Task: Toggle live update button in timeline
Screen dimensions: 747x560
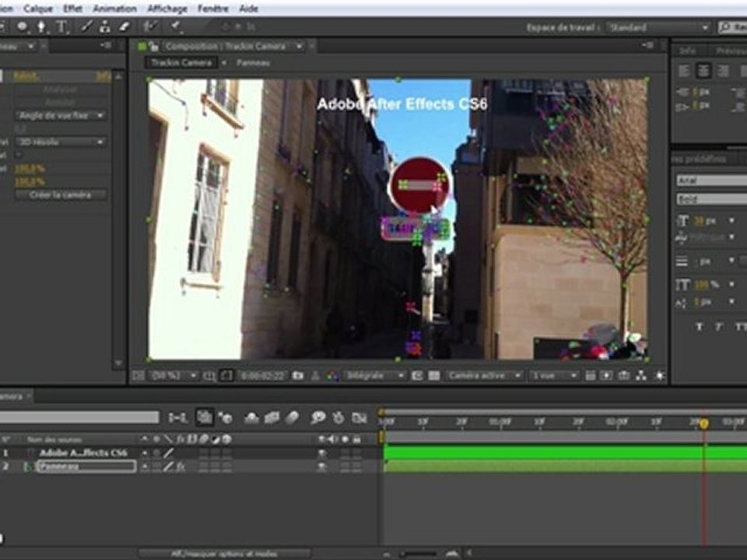Action: pyautogui.click(x=205, y=418)
